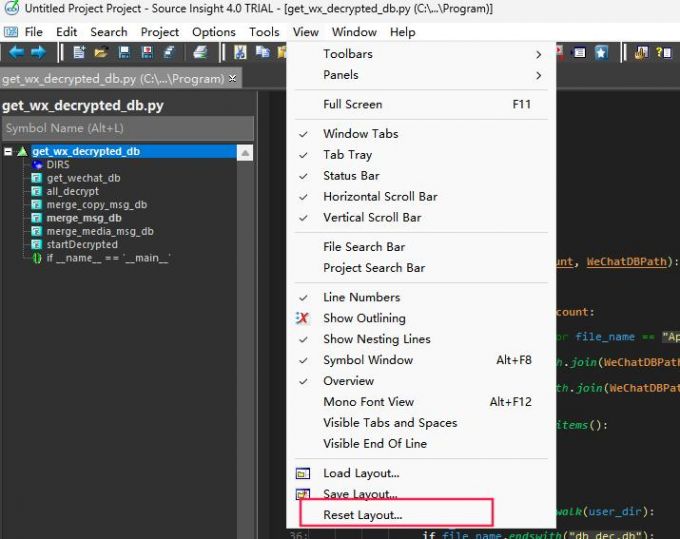Turn off the Vertical Scroll Bar option

pyautogui.click(x=371, y=217)
